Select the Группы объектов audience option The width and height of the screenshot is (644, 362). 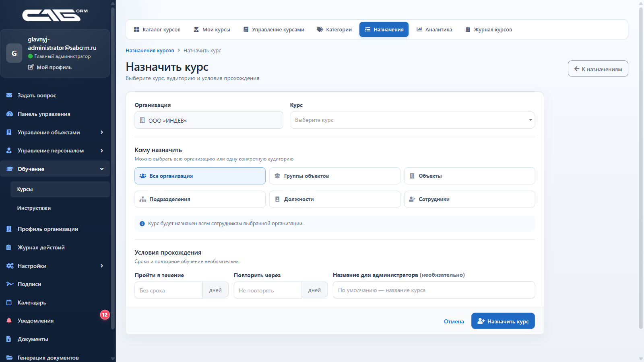335,176
